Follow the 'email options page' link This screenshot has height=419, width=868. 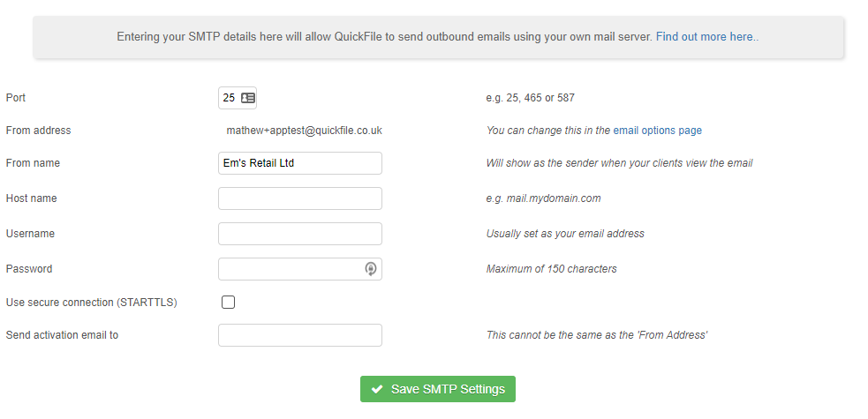658,131
